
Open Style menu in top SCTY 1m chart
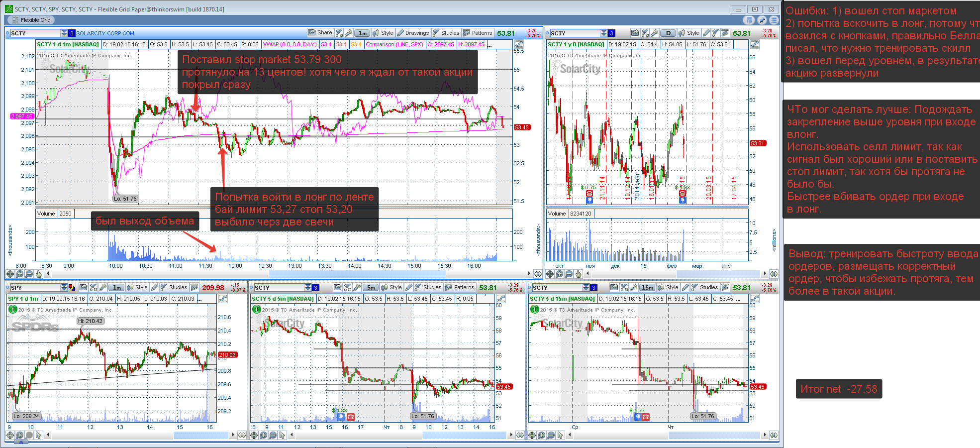click(x=383, y=33)
